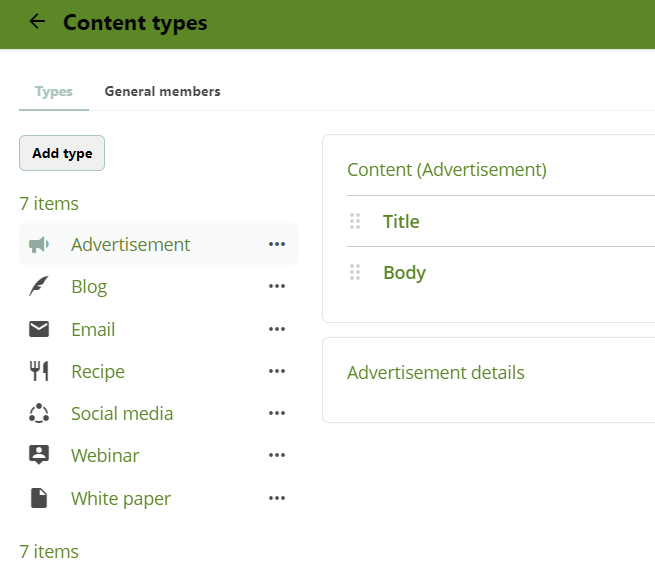
Task: Open more options for Advertisement type
Action: click(277, 245)
